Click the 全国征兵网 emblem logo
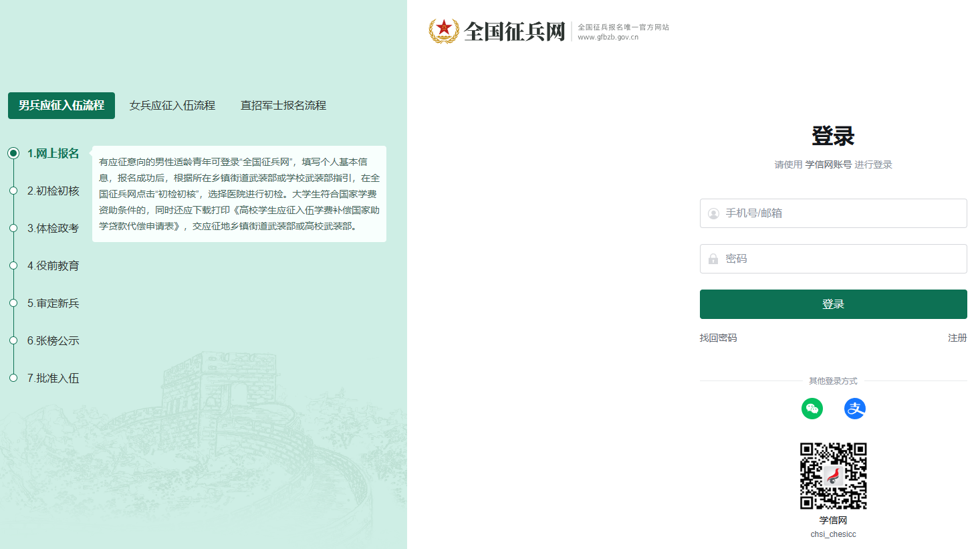The image size is (980, 549). pyautogui.click(x=444, y=31)
